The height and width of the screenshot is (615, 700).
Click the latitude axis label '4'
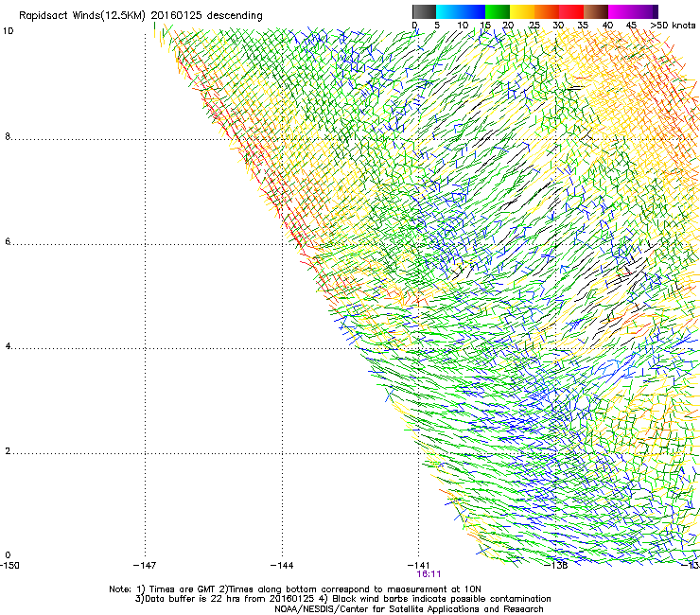coord(8,346)
